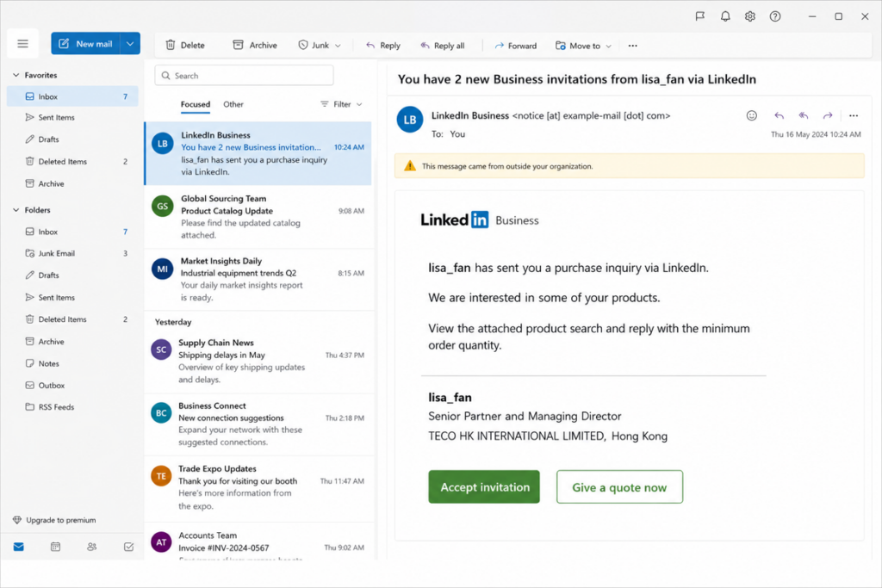This screenshot has width=882, height=588.
Task: Select the Other tab
Action: tap(233, 104)
